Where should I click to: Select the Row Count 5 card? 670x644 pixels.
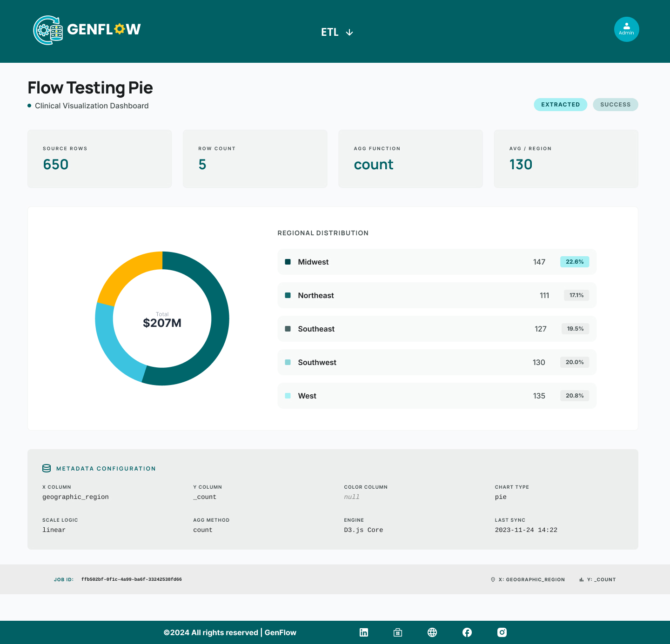[255, 159]
